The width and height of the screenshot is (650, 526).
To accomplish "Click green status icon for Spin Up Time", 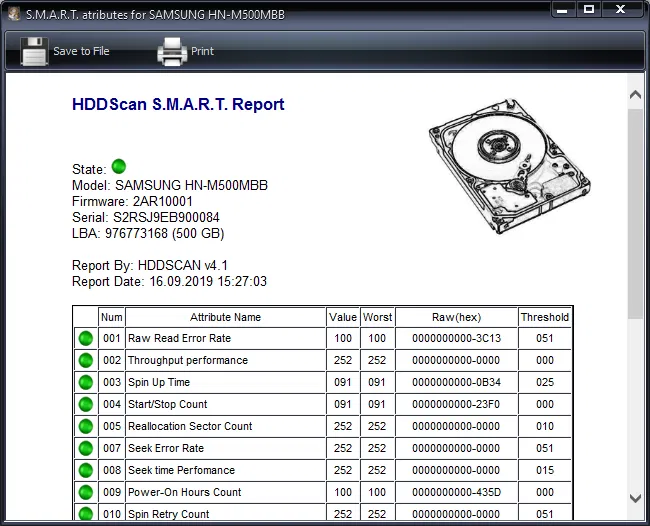I will click(x=86, y=382).
